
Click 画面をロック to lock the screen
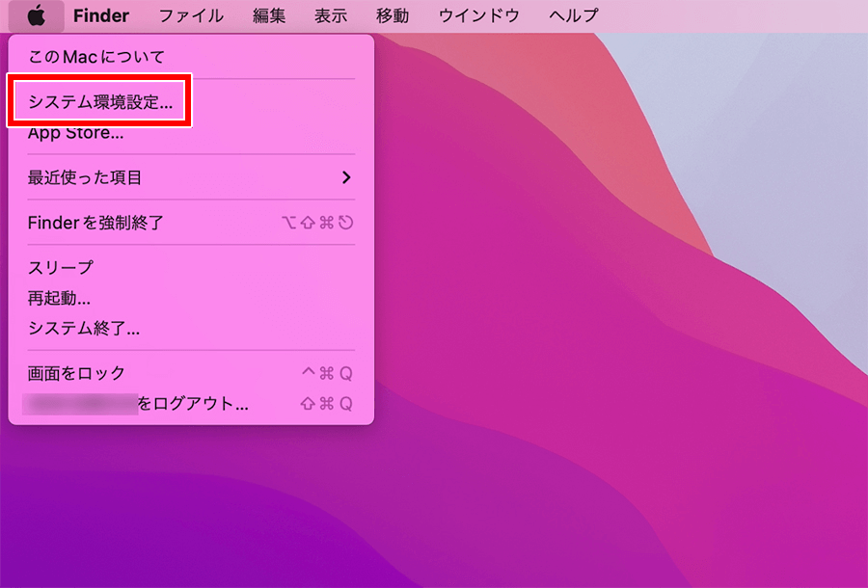pyautogui.click(x=191, y=373)
